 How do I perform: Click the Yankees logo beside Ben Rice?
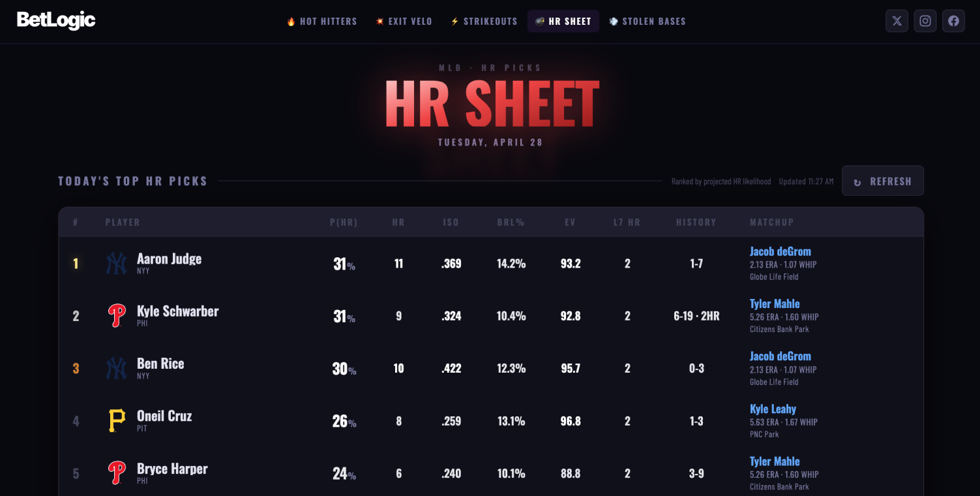pos(117,369)
